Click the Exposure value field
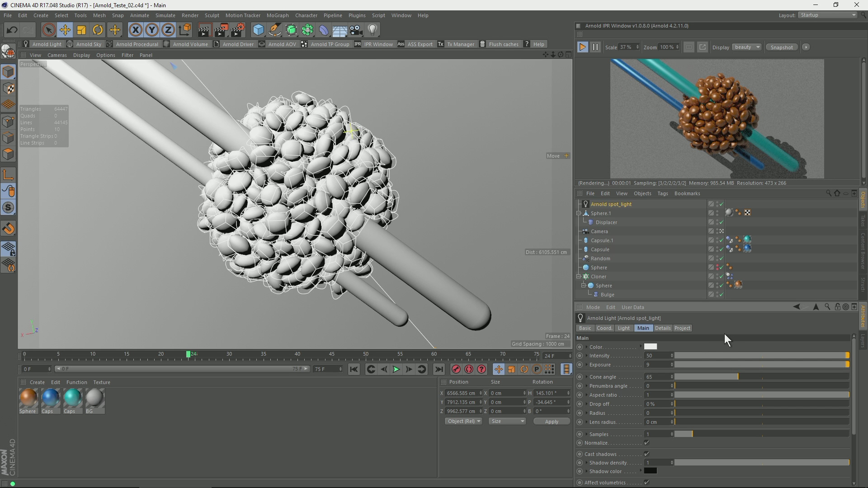The height and width of the screenshot is (488, 868). coord(658,365)
